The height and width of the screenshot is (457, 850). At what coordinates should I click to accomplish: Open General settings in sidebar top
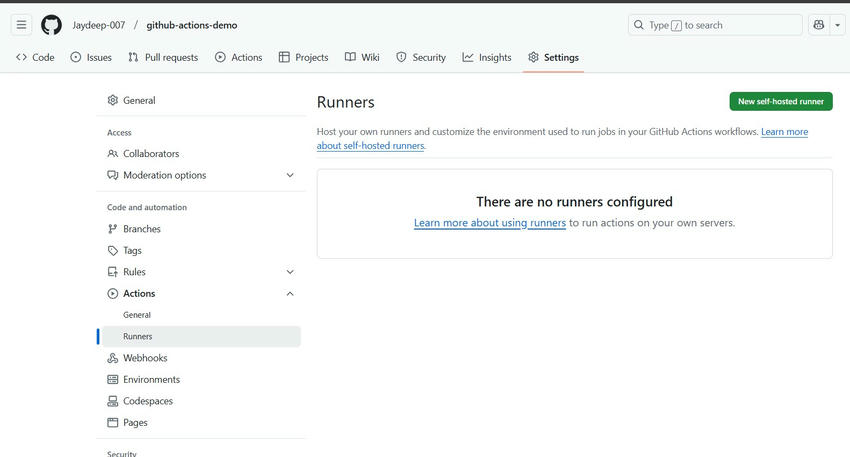[x=201, y=100]
